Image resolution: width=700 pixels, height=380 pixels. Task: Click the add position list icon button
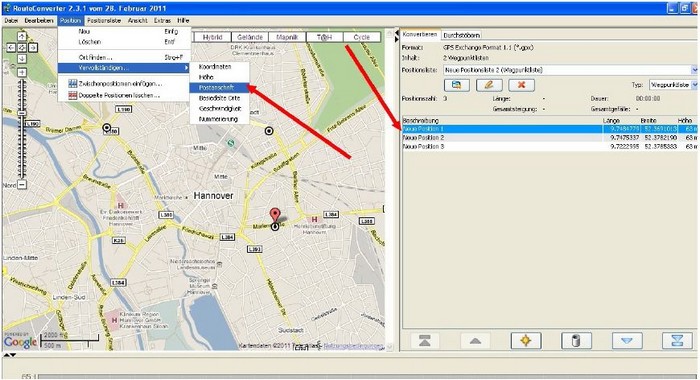[457, 85]
